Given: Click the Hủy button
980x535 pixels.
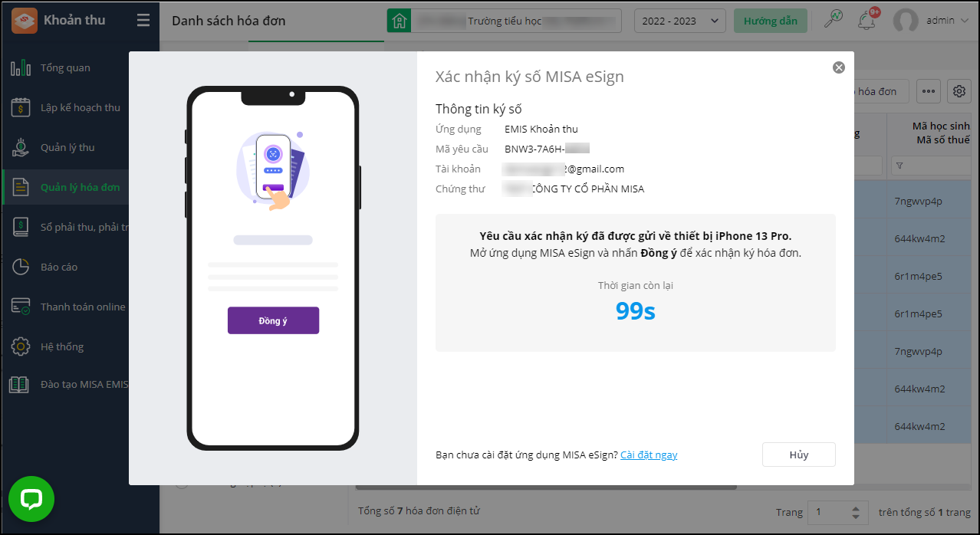Looking at the screenshot, I should point(798,455).
